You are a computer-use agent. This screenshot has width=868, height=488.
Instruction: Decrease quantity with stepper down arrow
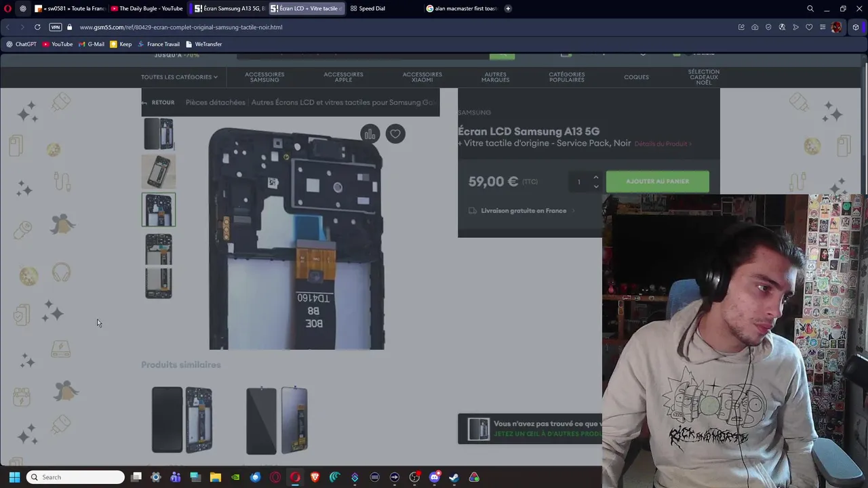(x=596, y=186)
